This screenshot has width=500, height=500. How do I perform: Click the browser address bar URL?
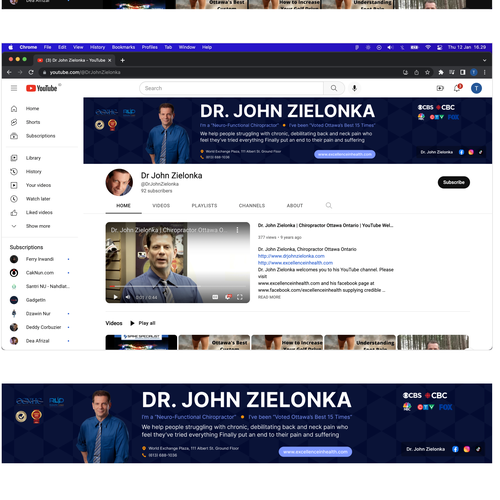[x=85, y=72]
